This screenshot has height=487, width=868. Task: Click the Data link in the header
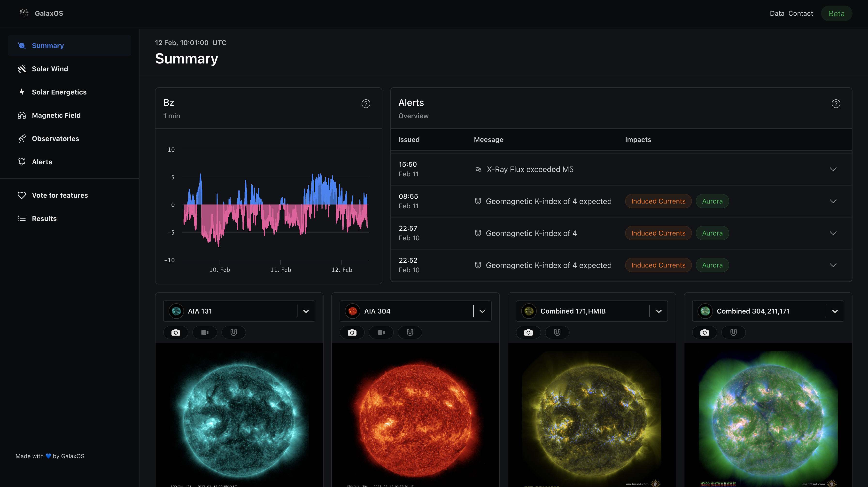(x=777, y=14)
